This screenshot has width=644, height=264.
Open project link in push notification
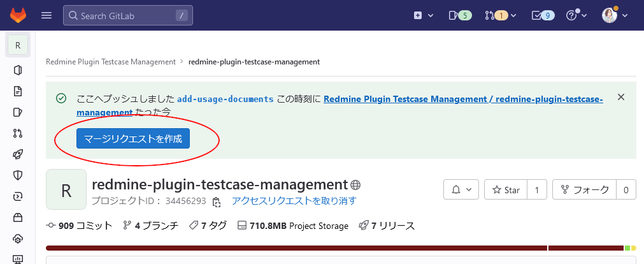(340, 105)
